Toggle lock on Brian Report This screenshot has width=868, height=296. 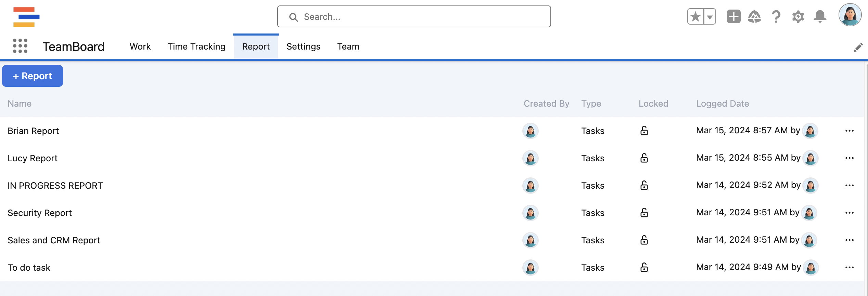[x=644, y=131]
